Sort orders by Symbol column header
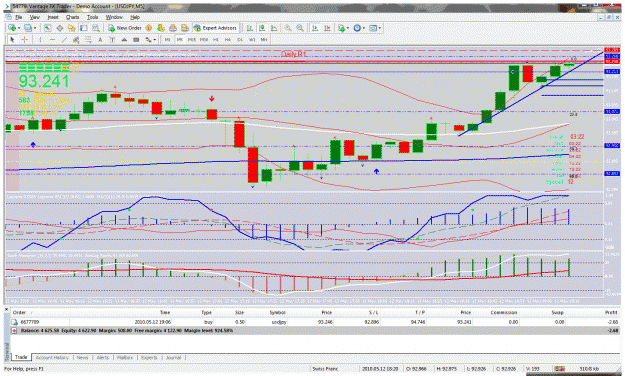The width and height of the screenshot is (625, 376). pos(277,313)
